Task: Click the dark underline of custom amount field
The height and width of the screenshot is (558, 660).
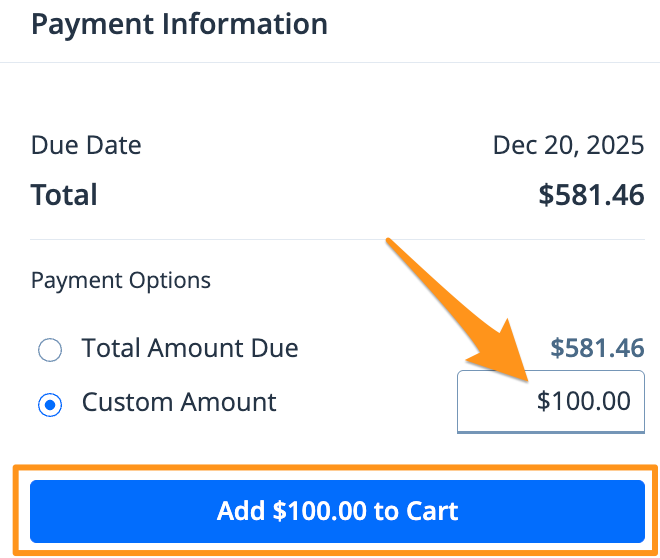Action: click(551, 432)
